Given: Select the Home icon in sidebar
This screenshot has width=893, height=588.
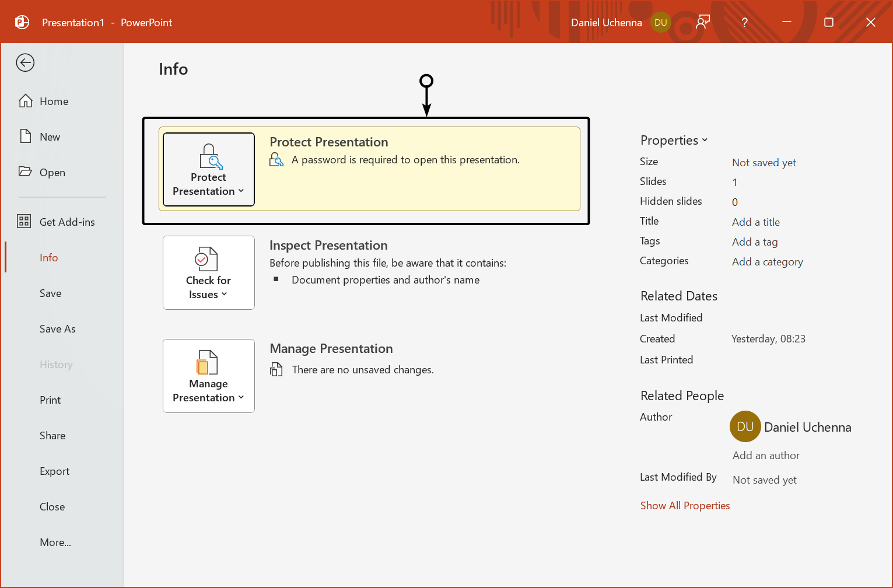Looking at the screenshot, I should 26,100.
